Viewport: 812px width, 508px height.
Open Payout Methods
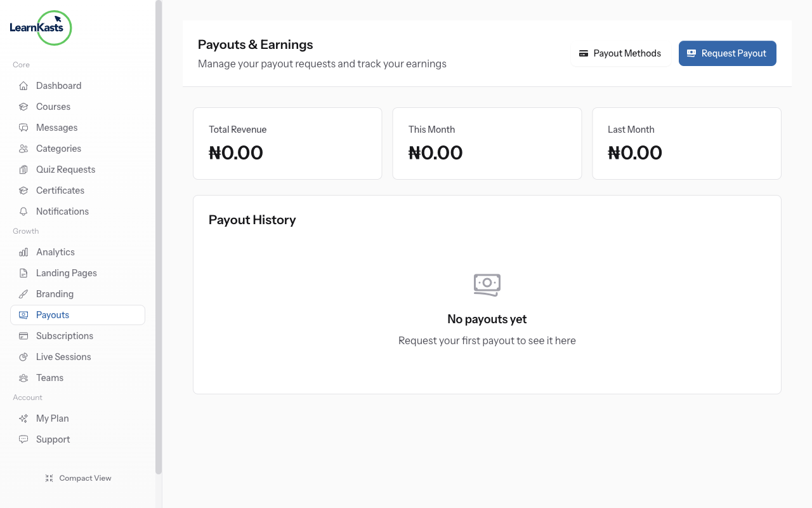pyautogui.click(x=620, y=53)
